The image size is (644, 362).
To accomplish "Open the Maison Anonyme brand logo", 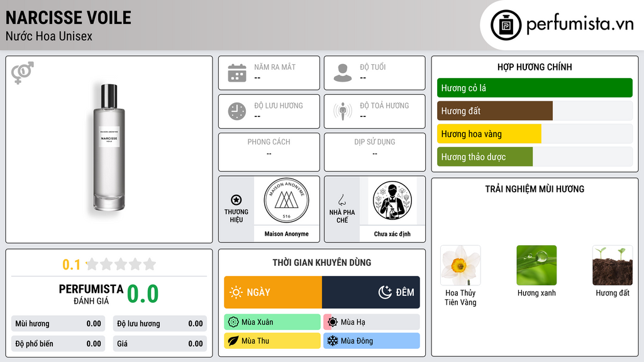I will click(x=286, y=200).
